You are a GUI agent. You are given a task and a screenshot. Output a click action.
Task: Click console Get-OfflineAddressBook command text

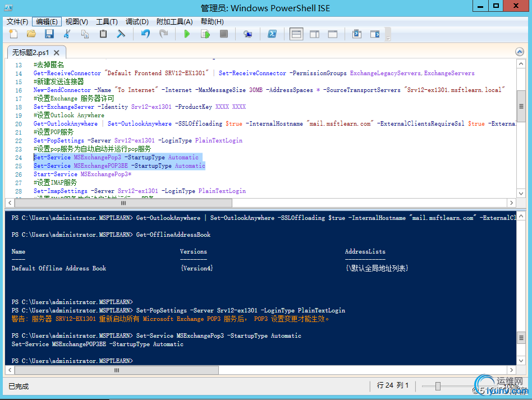coord(173,235)
